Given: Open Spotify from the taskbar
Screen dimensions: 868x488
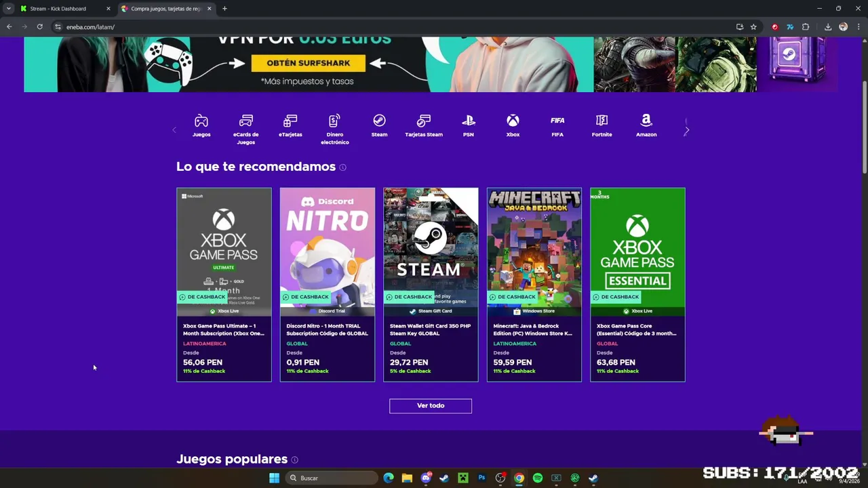Looking at the screenshot, I should click(x=538, y=478).
